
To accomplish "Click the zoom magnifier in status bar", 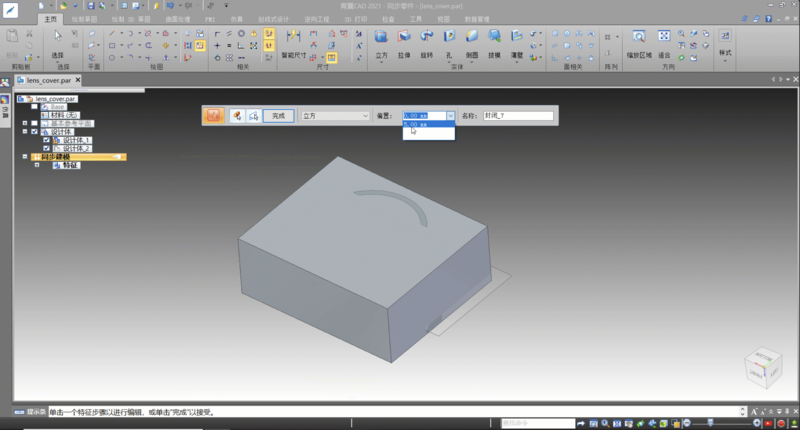I will click(x=605, y=423).
